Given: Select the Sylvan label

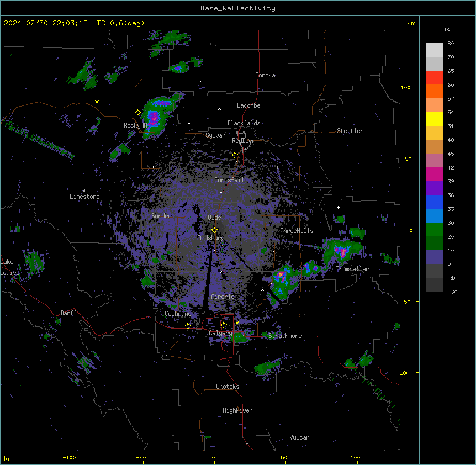Looking at the screenshot, I should tap(215, 135).
